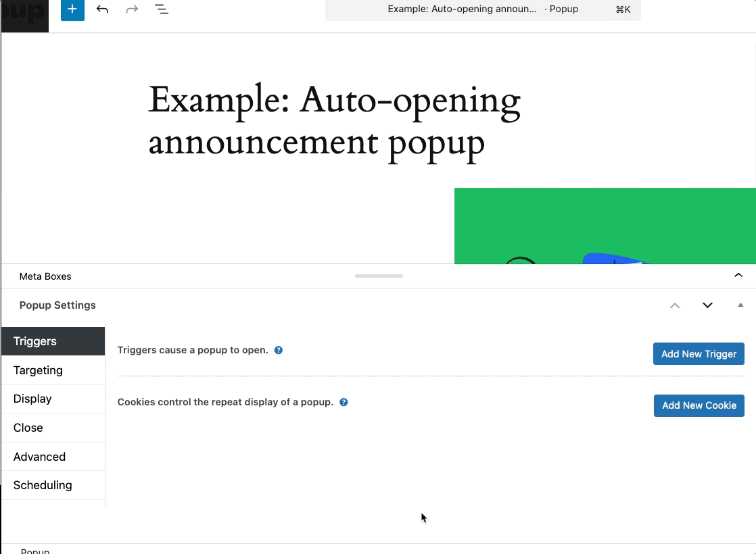This screenshot has height=554, width=756.
Task: Collapse the Popup Settings panel toggle
Action: (740, 305)
